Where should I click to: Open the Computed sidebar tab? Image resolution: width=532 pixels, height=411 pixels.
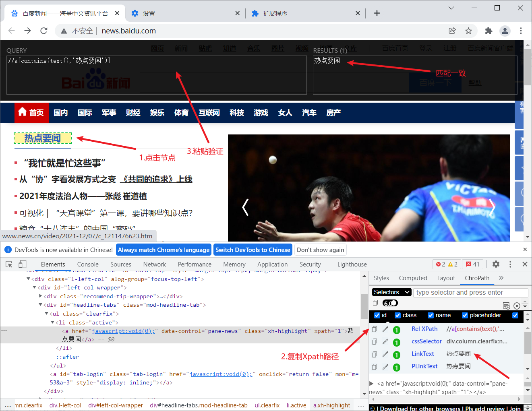click(x=413, y=278)
